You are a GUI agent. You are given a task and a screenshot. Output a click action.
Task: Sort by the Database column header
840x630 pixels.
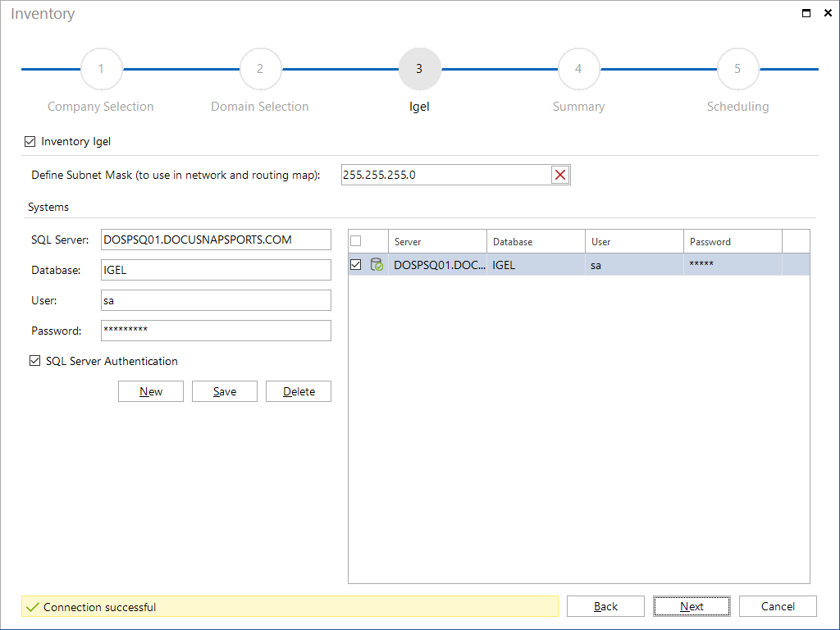(536, 242)
